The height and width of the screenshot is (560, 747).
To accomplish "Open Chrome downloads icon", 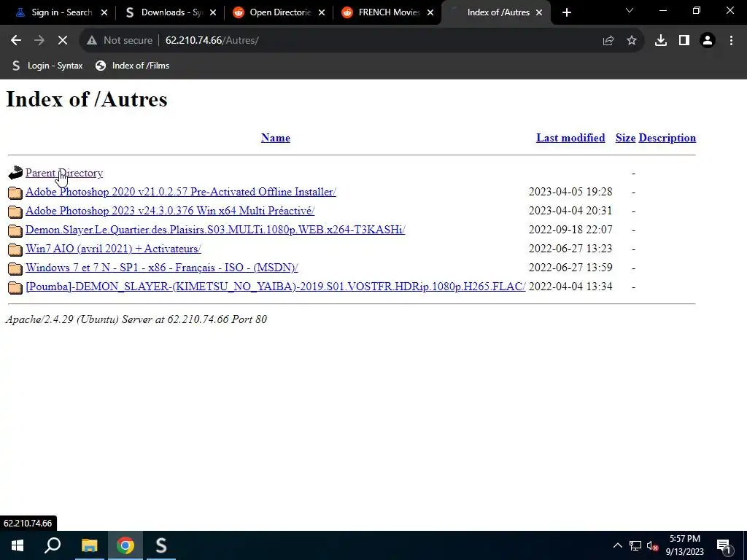I will click(661, 41).
